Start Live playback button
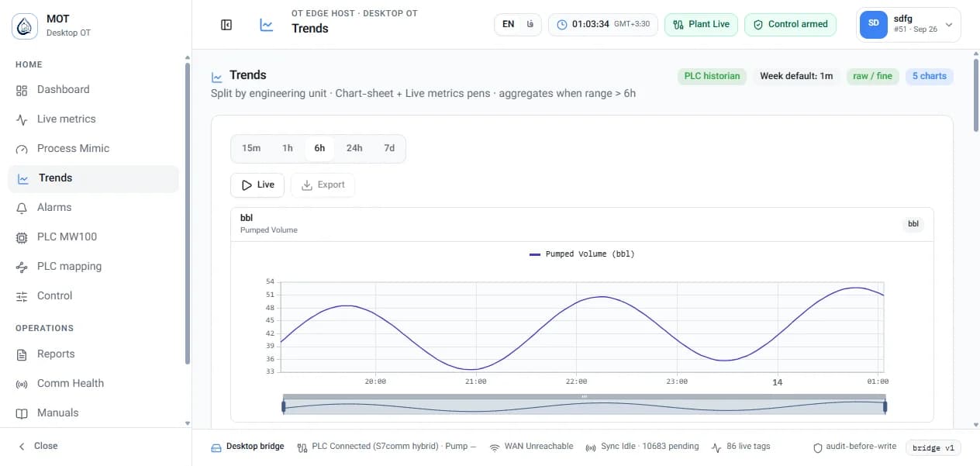 [257, 185]
